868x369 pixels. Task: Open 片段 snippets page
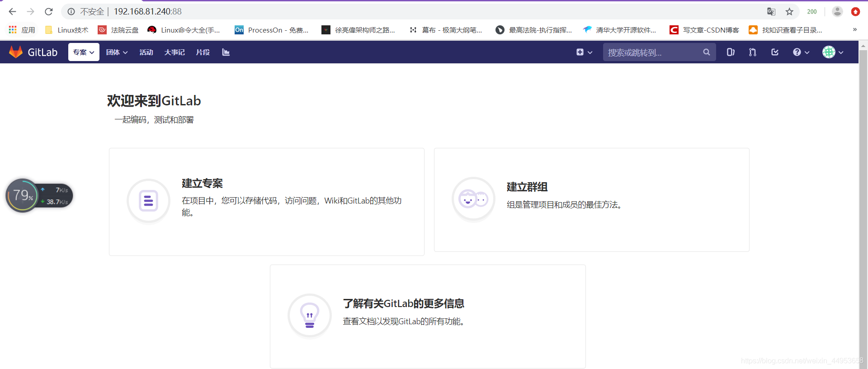click(203, 52)
